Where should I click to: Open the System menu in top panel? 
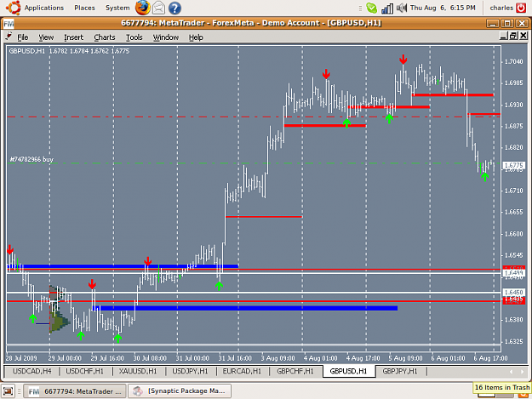[117, 8]
